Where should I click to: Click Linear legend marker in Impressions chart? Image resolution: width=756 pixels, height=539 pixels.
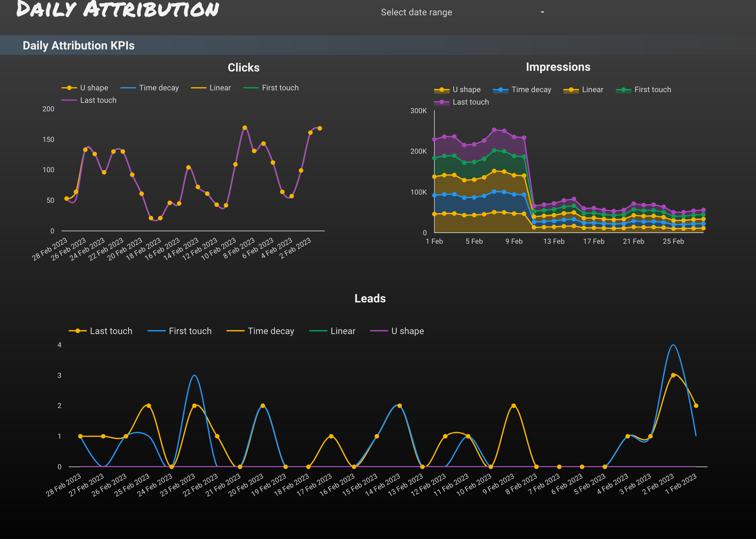tap(571, 90)
